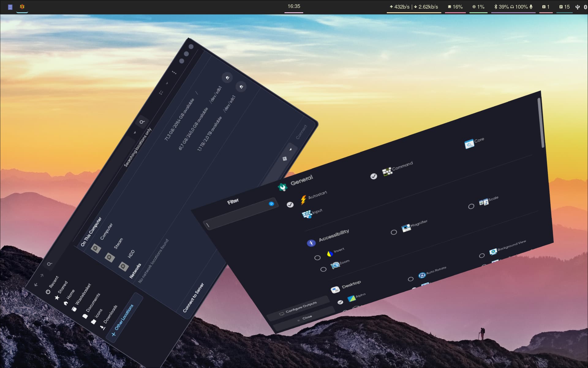Enable the Zoom plugin checkbox
The width and height of the screenshot is (588, 368).
[x=323, y=269]
